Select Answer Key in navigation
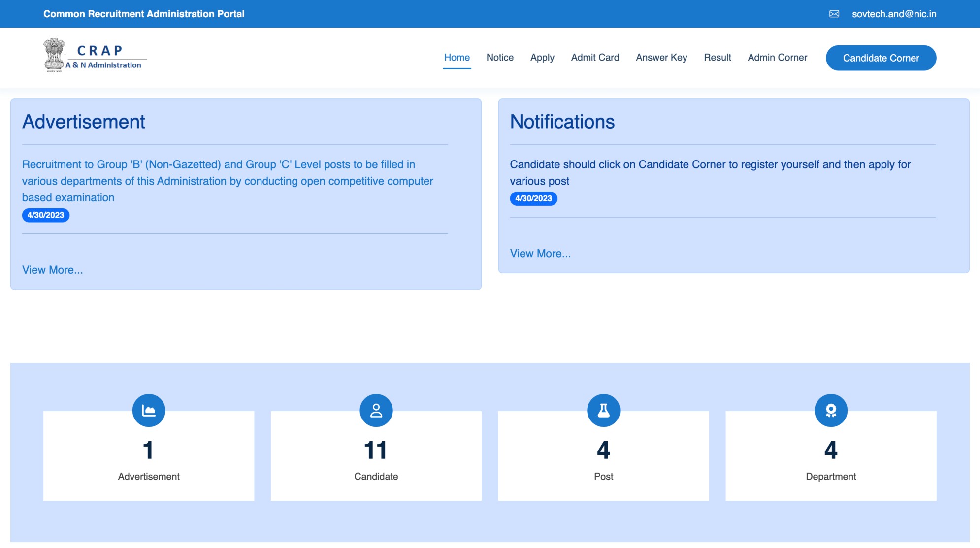Viewport: 980px width, 548px height. (661, 58)
